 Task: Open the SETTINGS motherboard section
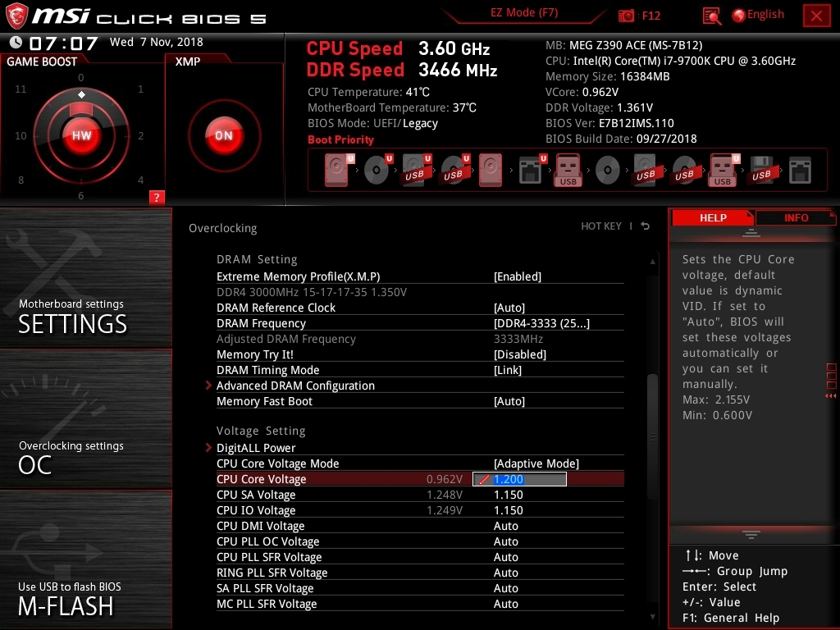pyautogui.click(x=85, y=277)
